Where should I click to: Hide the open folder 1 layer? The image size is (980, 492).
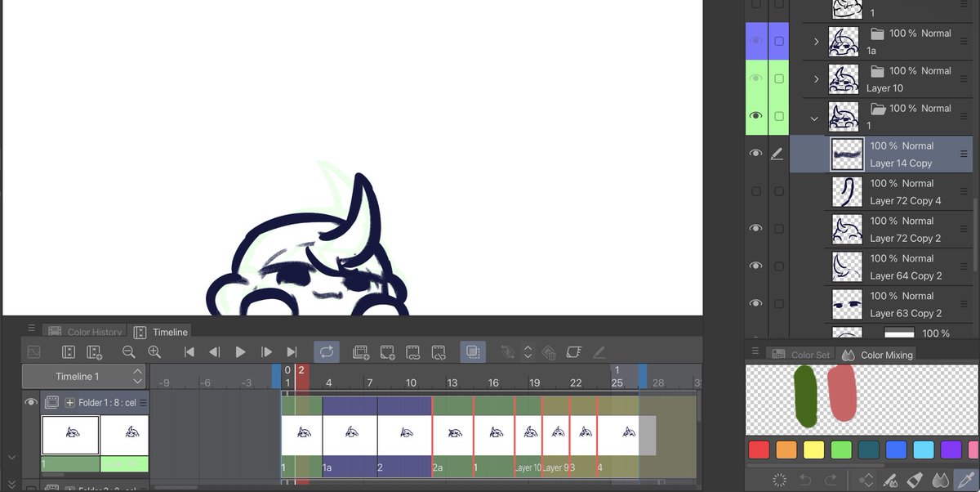tap(756, 116)
